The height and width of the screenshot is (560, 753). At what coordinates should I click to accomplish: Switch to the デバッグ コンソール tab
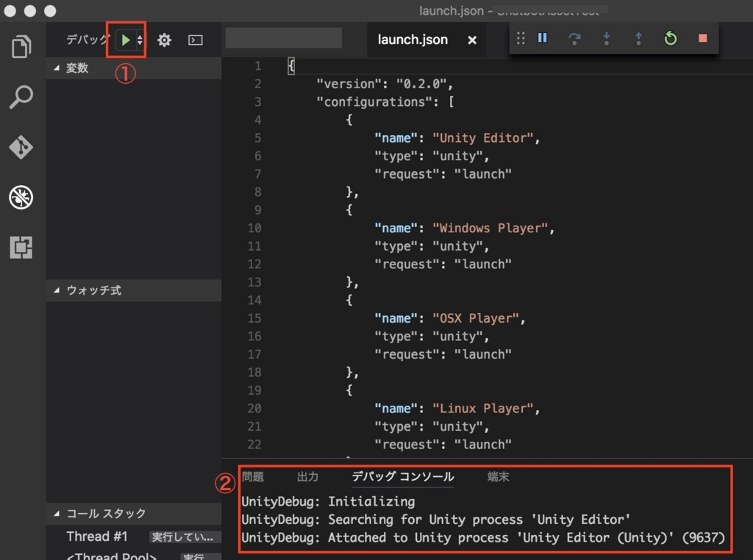pyautogui.click(x=403, y=476)
